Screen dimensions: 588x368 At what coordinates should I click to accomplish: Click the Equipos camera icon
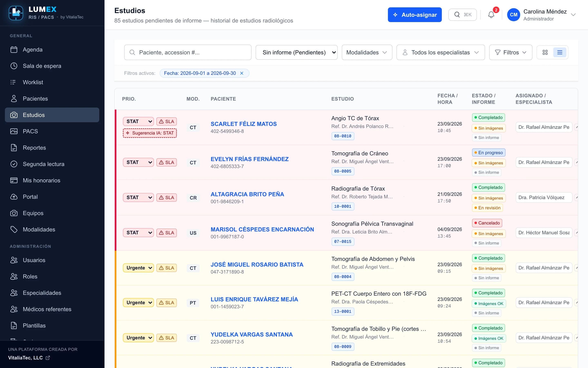(14, 213)
